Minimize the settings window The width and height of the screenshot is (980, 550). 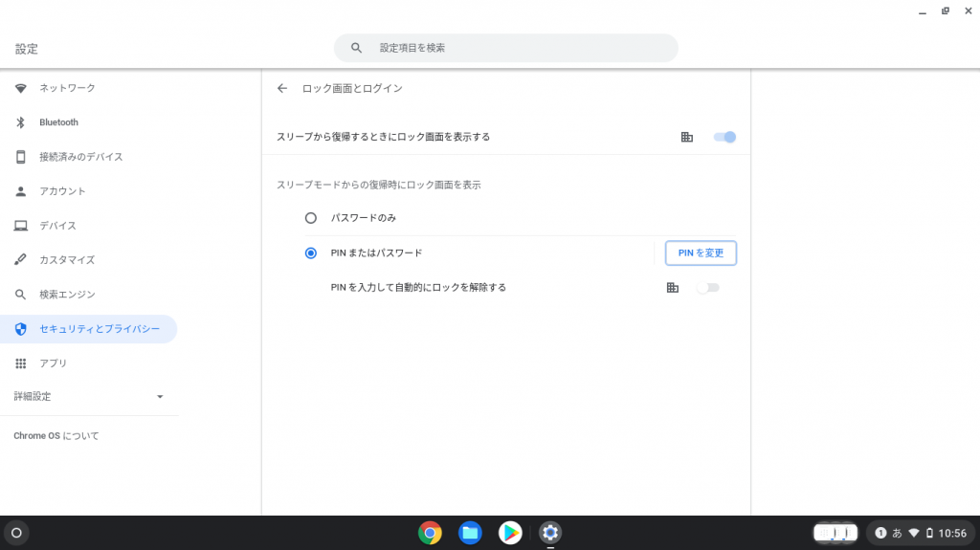923,11
